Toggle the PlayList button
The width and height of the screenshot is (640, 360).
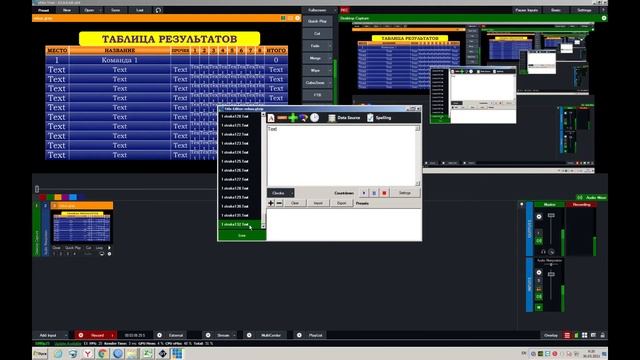coord(316,336)
